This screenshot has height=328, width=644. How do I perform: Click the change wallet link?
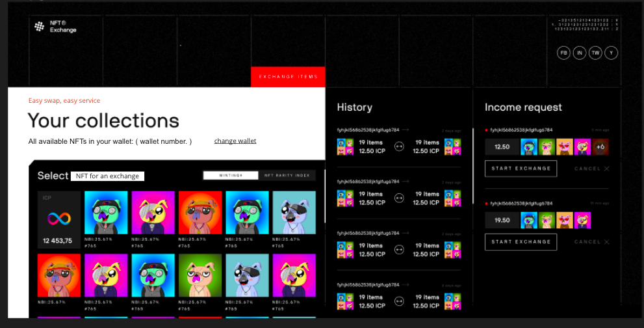click(x=235, y=141)
